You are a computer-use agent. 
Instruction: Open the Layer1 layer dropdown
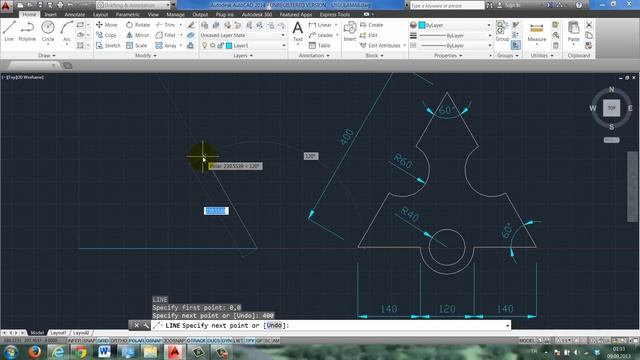click(x=242, y=45)
